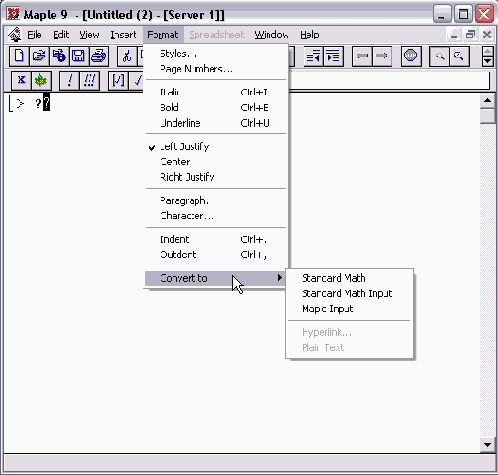The height and width of the screenshot is (475, 498).
Task: Open Character... settings
Action: tap(216, 216)
